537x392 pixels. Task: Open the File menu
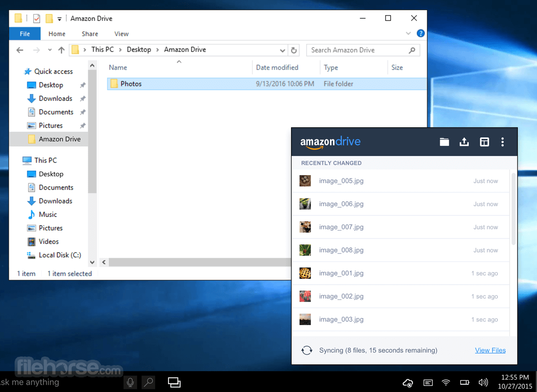(24, 34)
